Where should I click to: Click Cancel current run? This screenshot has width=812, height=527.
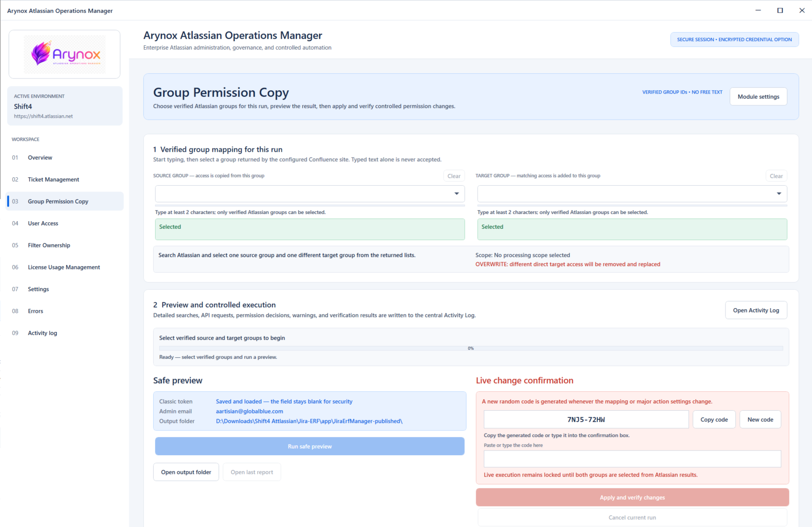tap(632, 518)
